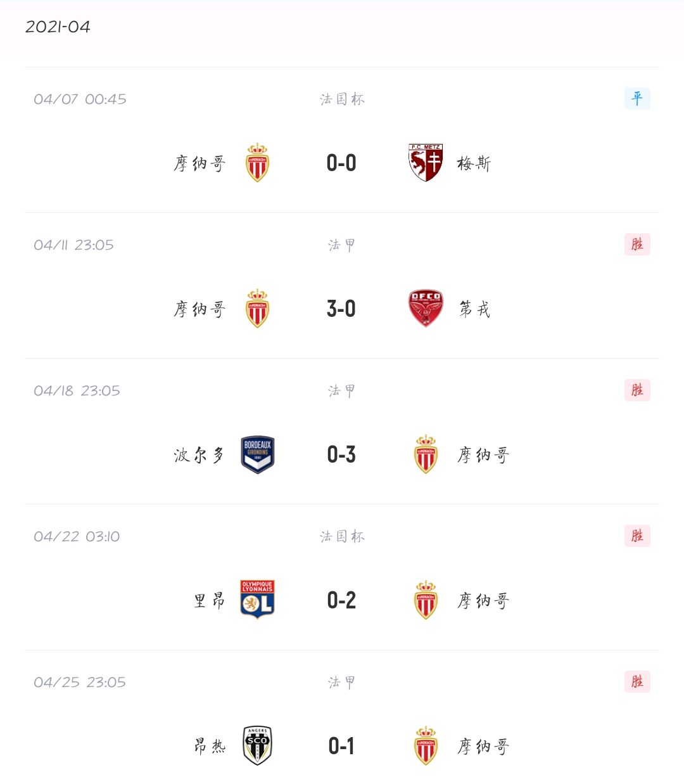This screenshot has height=784, width=684.
Task: Click the 04/25 23:05 match date
Action: tap(80, 683)
